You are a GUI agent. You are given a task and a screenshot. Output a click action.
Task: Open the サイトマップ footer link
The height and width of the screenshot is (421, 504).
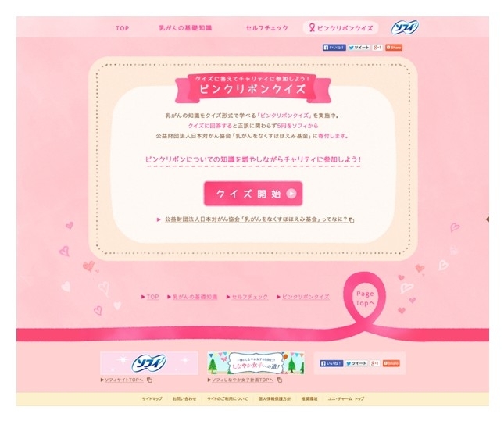pos(152,398)
